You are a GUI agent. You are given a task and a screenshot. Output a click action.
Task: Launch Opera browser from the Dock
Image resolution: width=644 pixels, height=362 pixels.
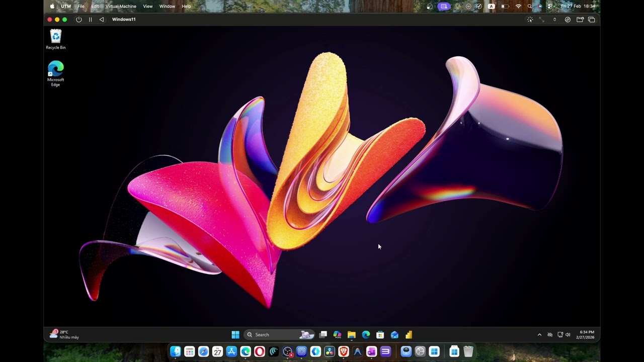click(260, 351)
